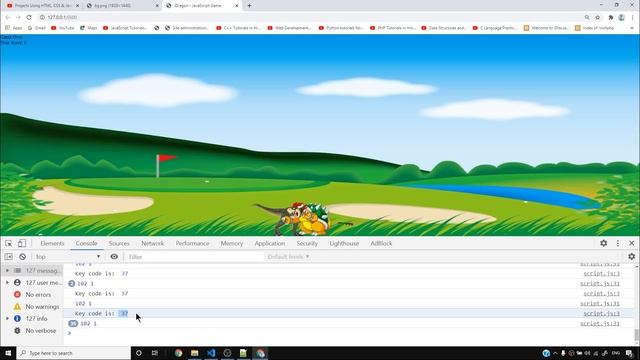Open the YouTube bookmark
Screen dimensions: 640x360
point(63,28)
